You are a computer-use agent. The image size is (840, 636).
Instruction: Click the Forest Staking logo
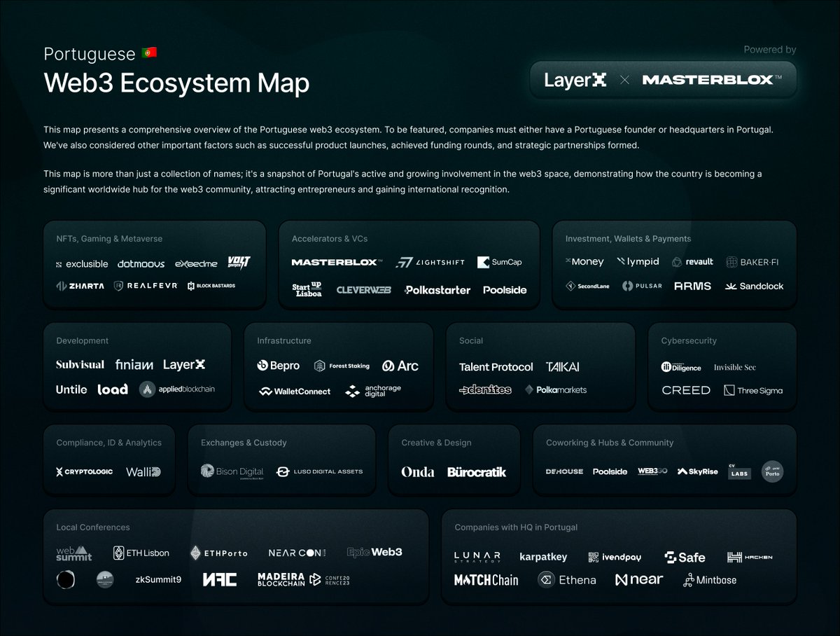(342, 366)
